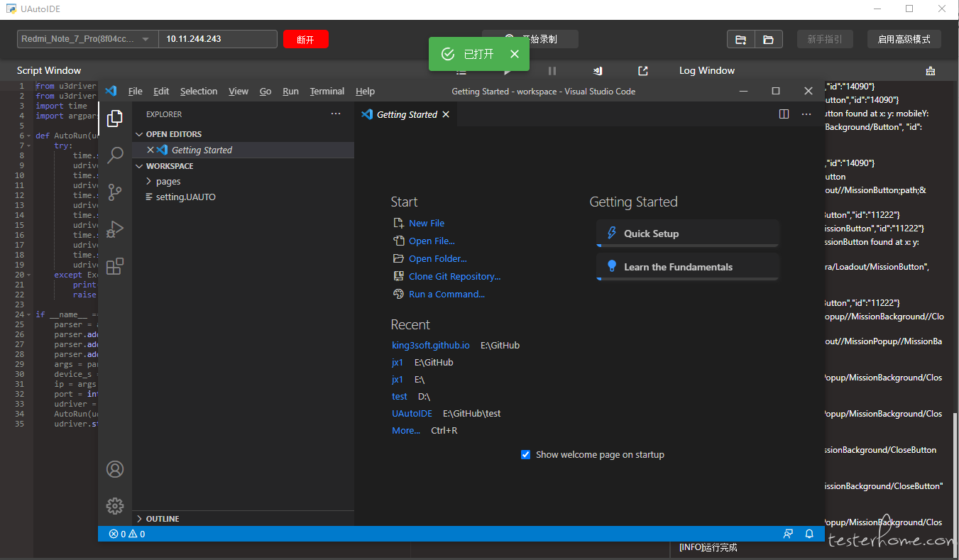Image resolution: width=959 pixels, height=560 pixels.
Task: Click the checkmark icon in the green toast
Action: click(448, 54)
